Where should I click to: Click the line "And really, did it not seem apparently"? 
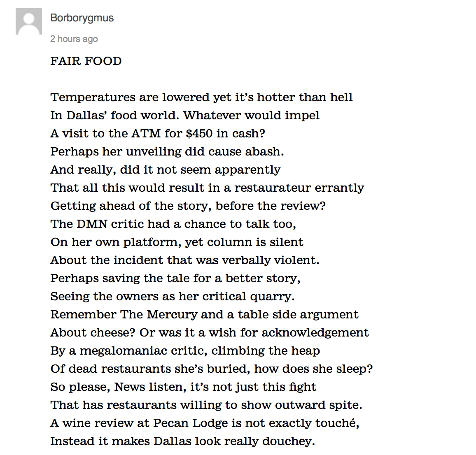pos(166,170)
